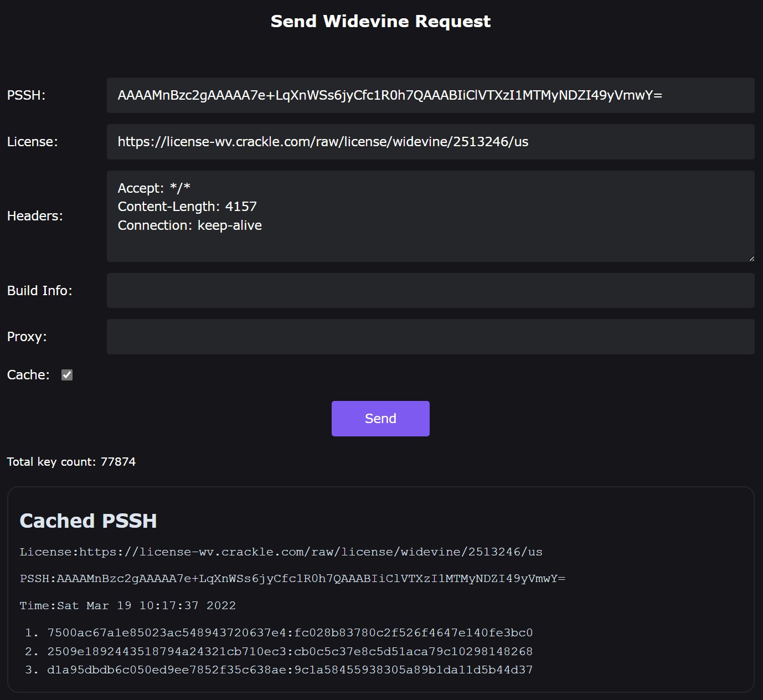Click the empty Build Info field

[430, 290]
